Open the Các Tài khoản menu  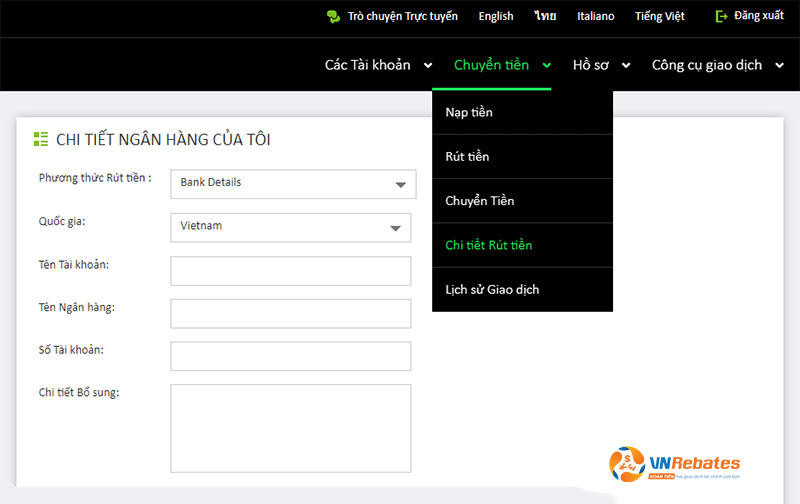pyautogui.click(x=367, y=65)
